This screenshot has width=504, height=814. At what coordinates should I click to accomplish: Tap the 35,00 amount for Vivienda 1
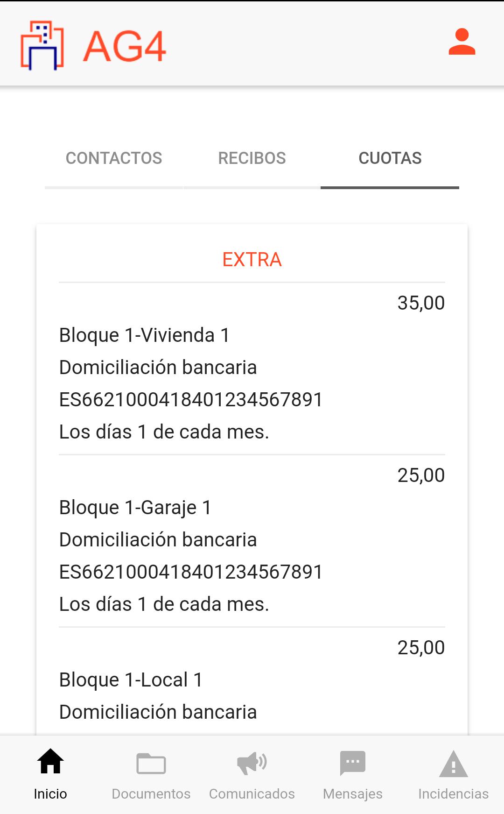[x=421, y=303]
